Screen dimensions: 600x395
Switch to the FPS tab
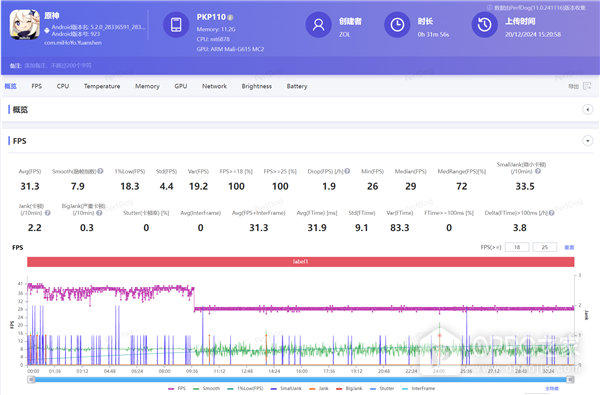(x=37, y=86)
